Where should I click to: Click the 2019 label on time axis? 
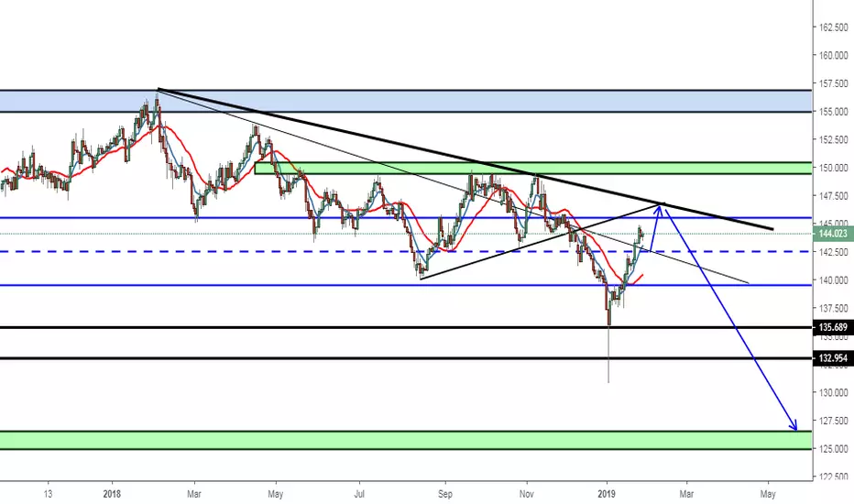(607, 494)
